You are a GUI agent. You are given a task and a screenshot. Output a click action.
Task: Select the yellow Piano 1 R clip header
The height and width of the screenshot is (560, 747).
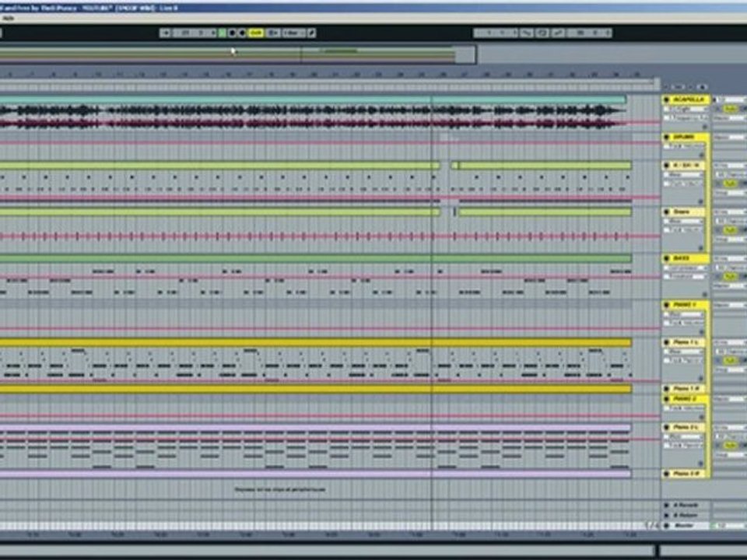pyautogui.click(x=316, y=389)
